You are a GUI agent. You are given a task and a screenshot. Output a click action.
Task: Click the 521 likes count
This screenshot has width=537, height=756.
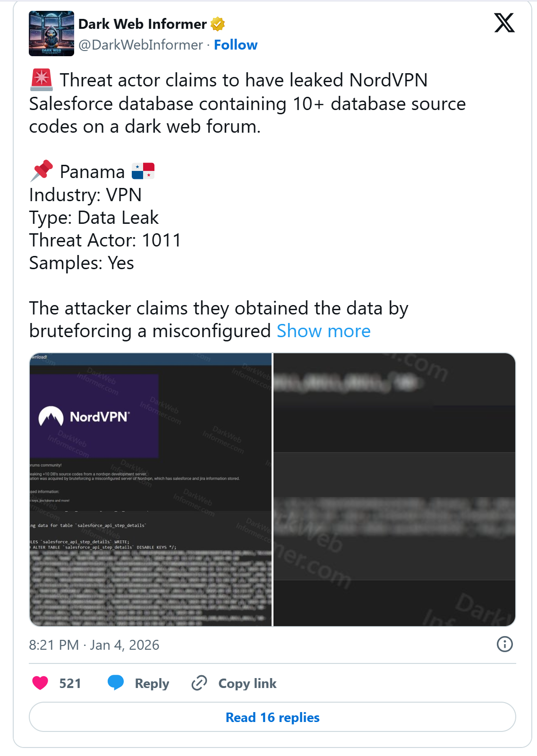[70, 683]
